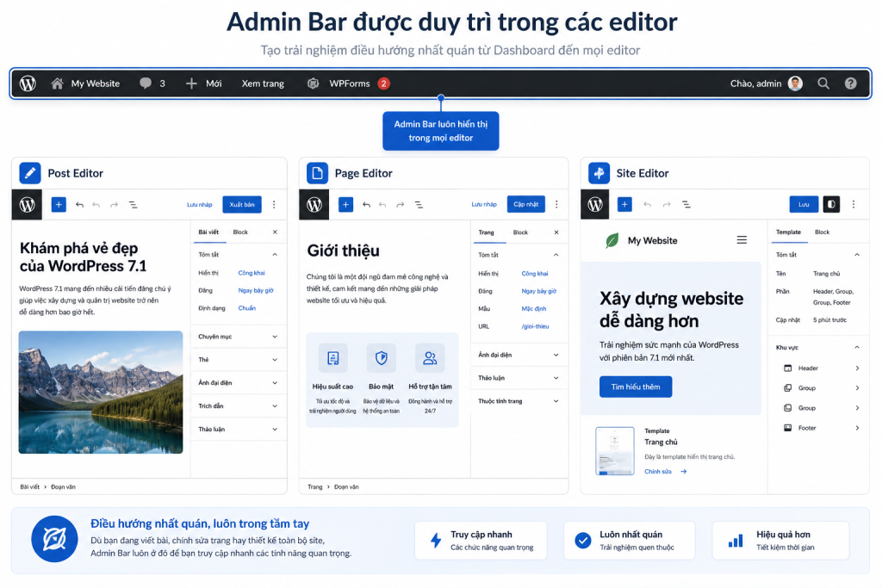Click Mặc định template link
Viewport: 882px width, 588px height.
pyautogui.click(x=534, y=308)
